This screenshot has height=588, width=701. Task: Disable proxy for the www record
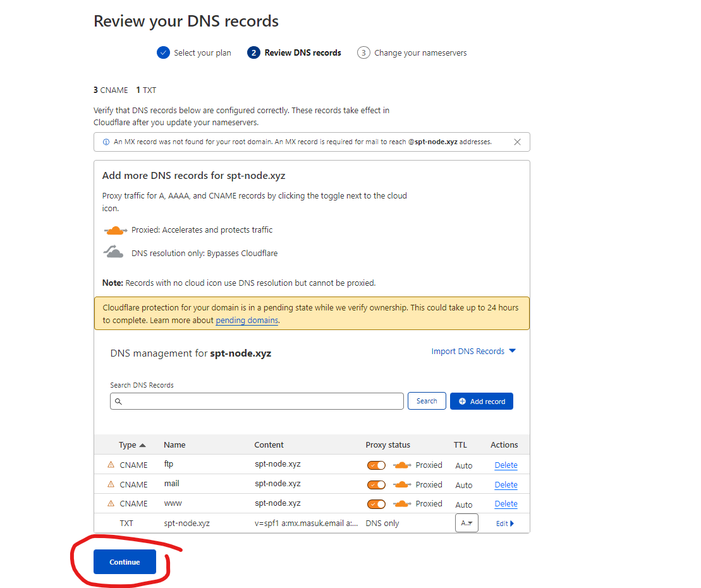[x=376, y=504]
